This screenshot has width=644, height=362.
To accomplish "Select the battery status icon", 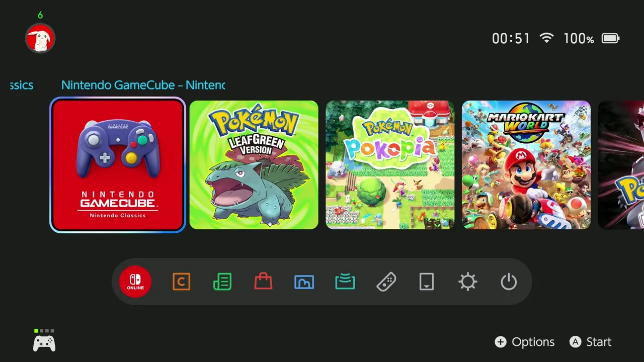I will point(611,38).
